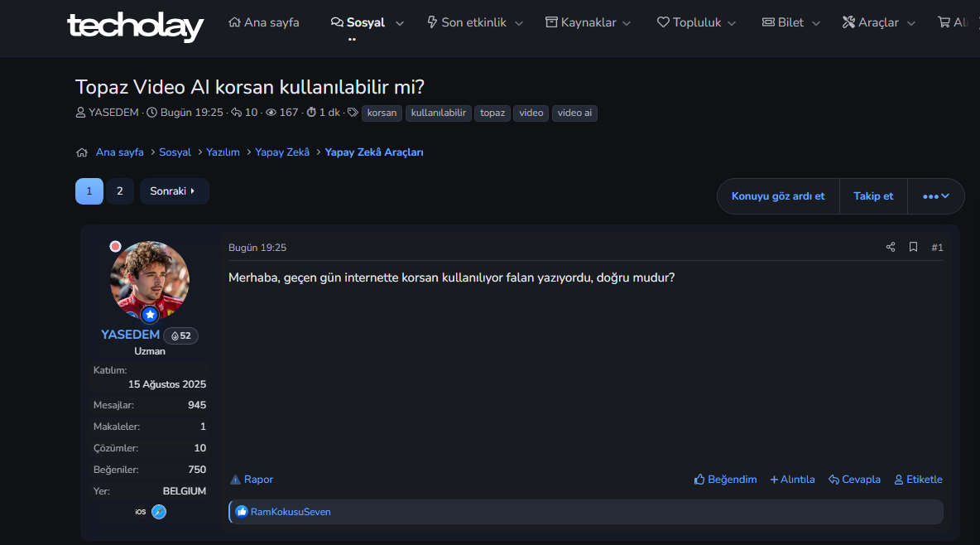This screenshot has height=545, width=980.
Task: Click Alıntıla to quote the post
Action: (x=792, y=480)
